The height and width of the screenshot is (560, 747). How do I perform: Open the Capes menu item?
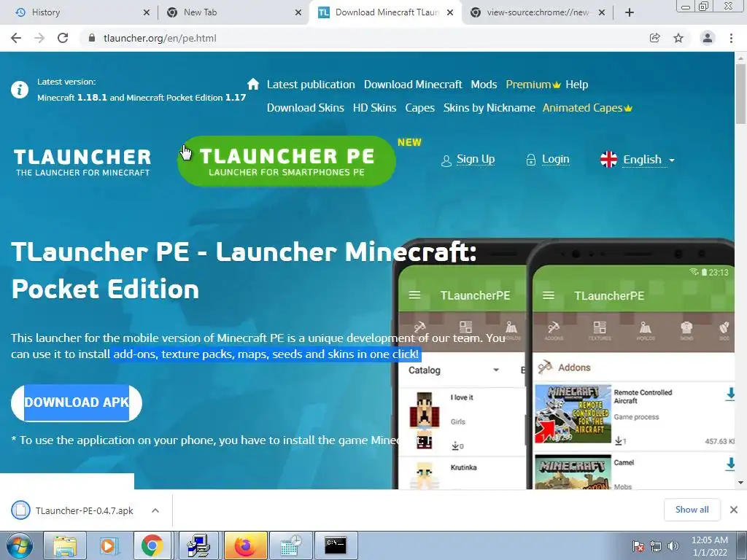click(x=419, y=108)
